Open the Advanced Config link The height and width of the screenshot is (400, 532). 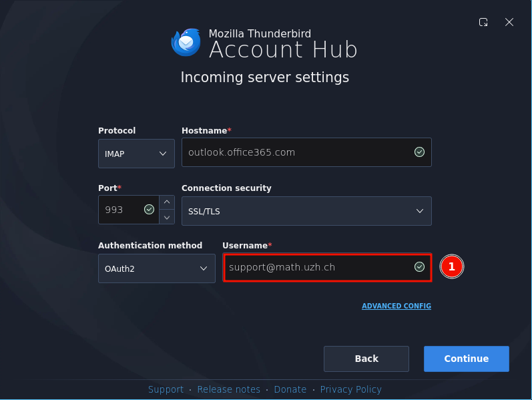pos(396,306)
